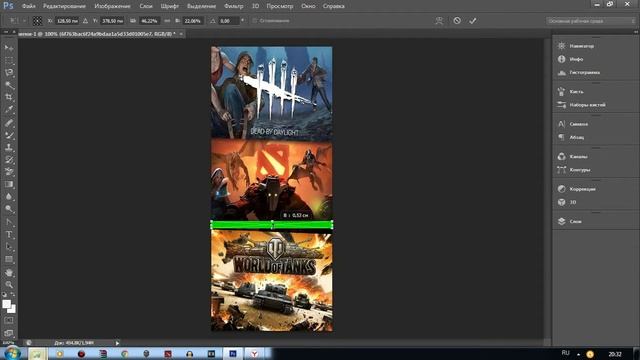Open the Слои menu
Screen dimensions: 640x360
pos(146,6)
